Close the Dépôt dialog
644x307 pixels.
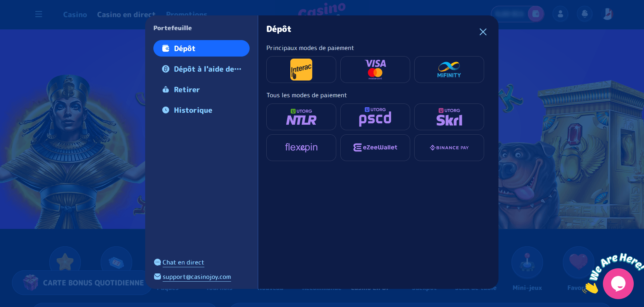tap(483, 32)
